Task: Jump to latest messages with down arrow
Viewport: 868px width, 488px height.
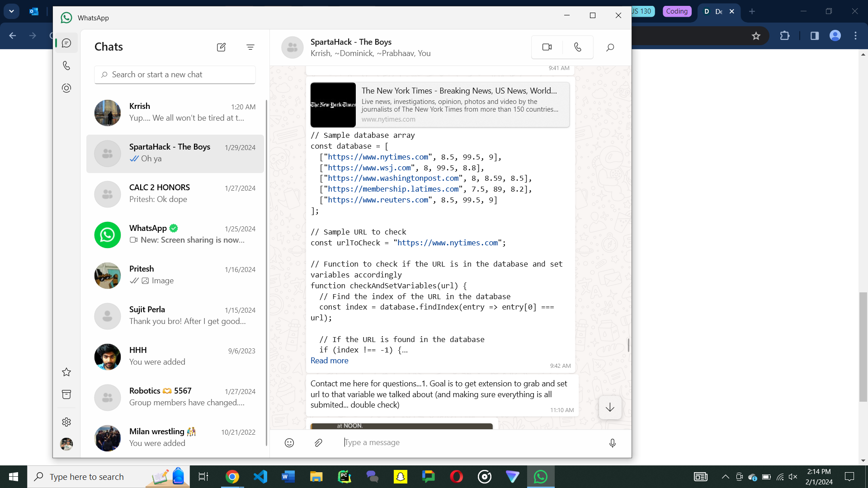Action: click(610, 407)
